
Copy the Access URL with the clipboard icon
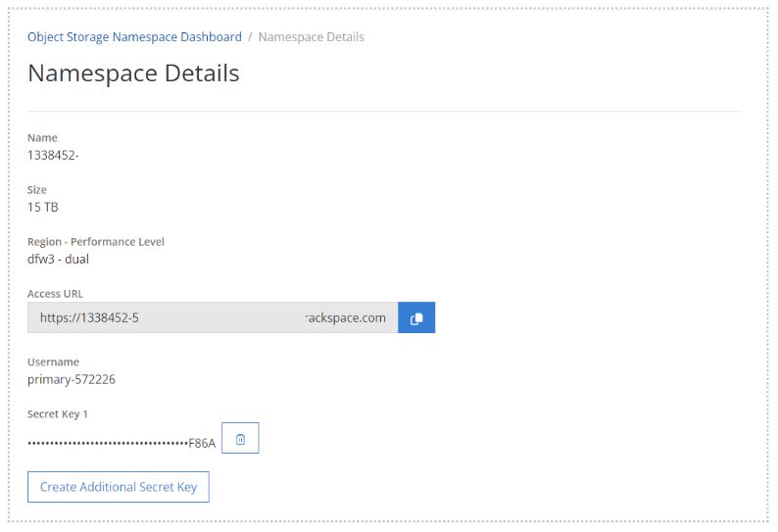click(416, 317)
